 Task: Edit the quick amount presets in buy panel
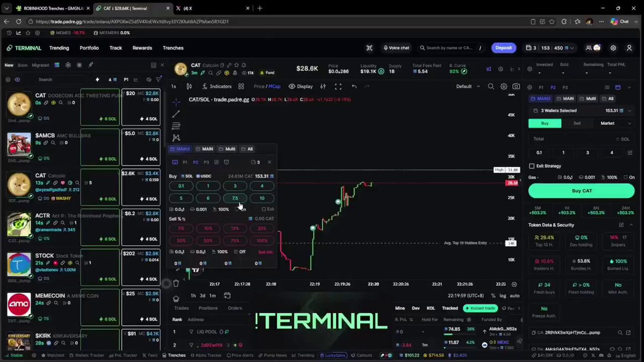coord(630,152)
